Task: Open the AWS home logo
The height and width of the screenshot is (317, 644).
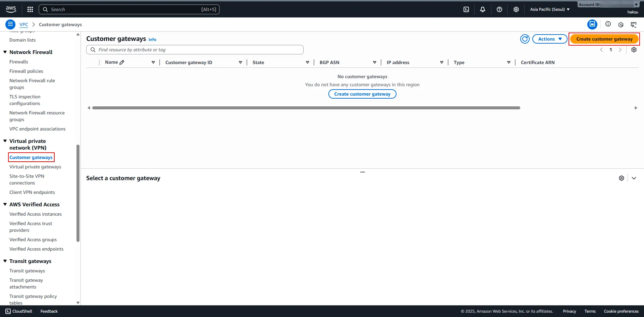Action: pos(11,9)
